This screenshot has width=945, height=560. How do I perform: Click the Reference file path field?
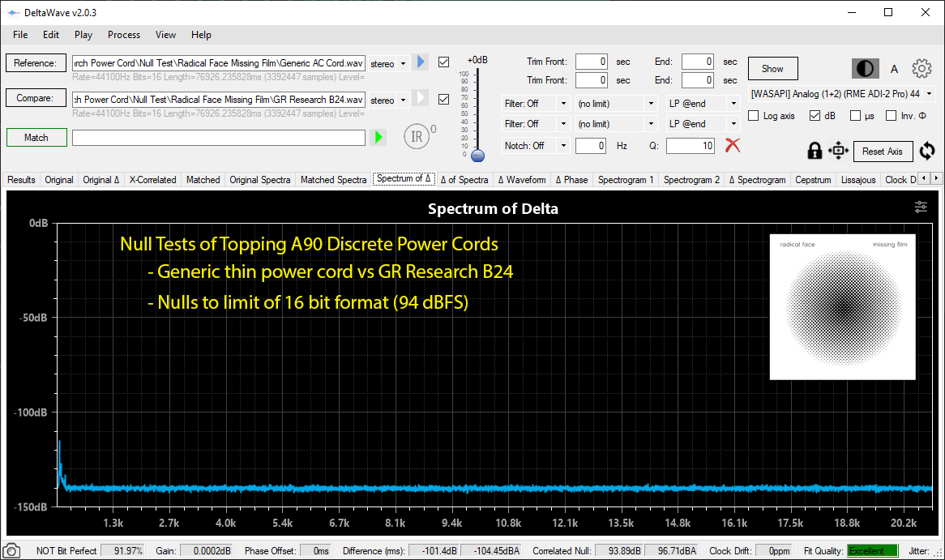point(219,63)
